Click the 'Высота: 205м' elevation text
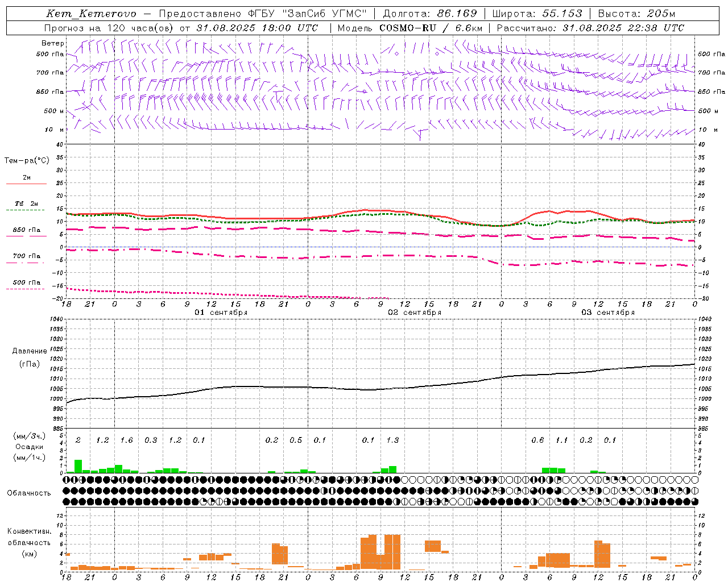728x582 pixels. click(x=636, y=14)
